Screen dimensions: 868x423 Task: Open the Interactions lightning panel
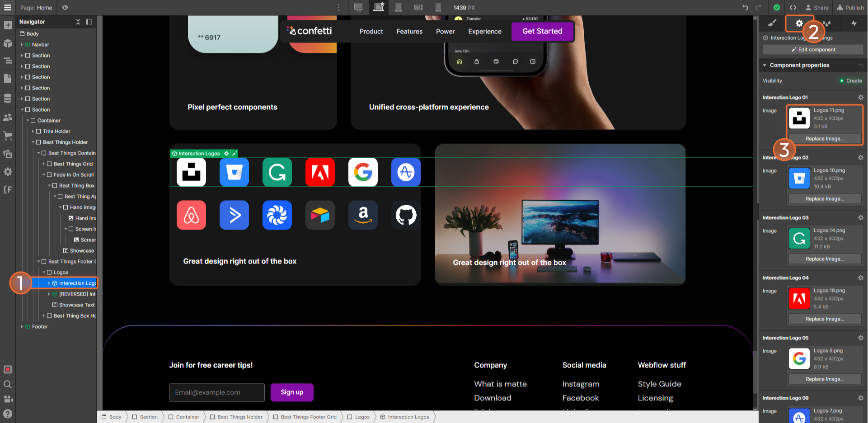pos(855,23)
